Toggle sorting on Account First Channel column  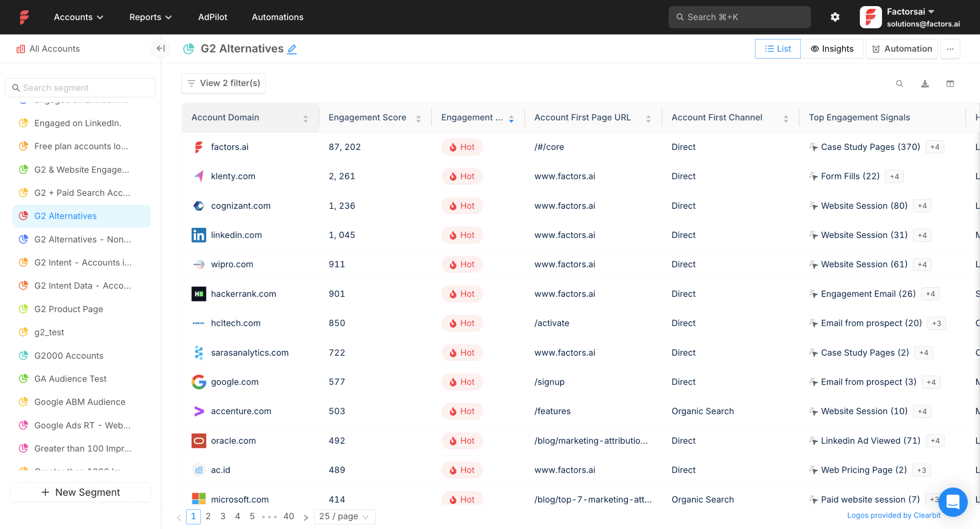(x=786, y=117)
